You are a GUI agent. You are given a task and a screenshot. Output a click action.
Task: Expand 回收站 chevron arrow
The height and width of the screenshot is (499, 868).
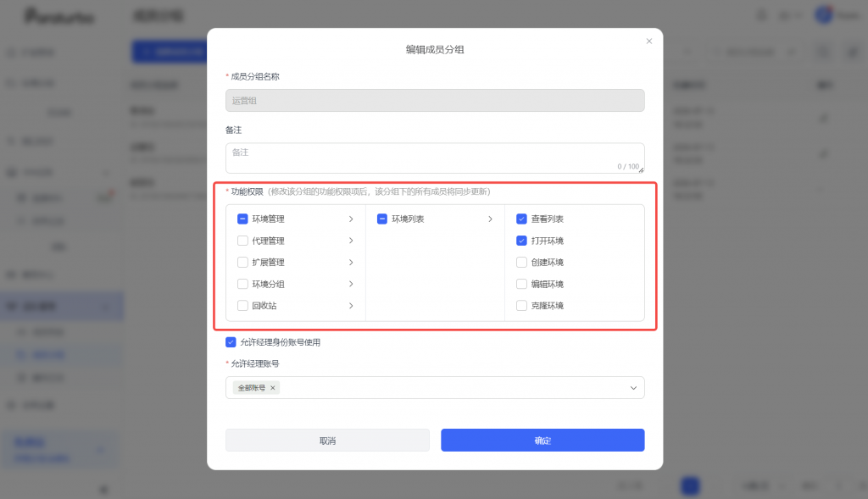(351, 305)
